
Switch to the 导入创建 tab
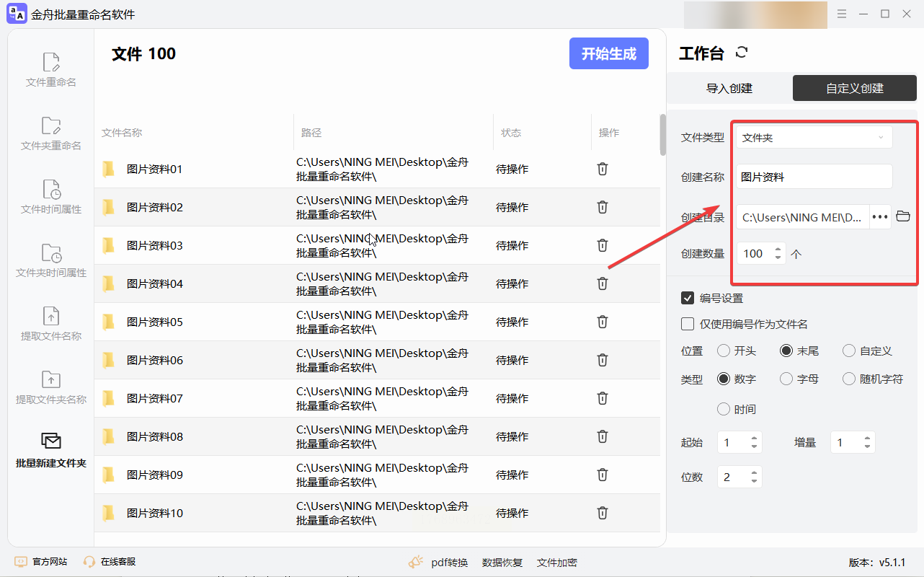pos(729,88)
